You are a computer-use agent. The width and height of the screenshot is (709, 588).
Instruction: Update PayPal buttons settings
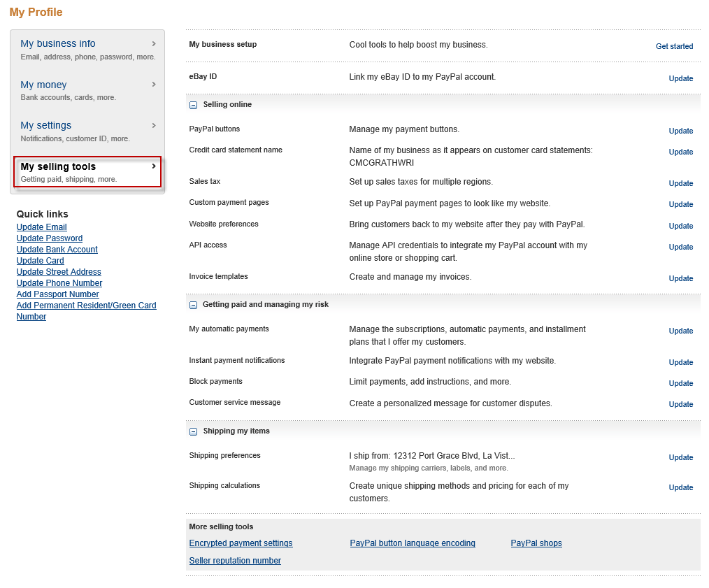click(680, 131)
